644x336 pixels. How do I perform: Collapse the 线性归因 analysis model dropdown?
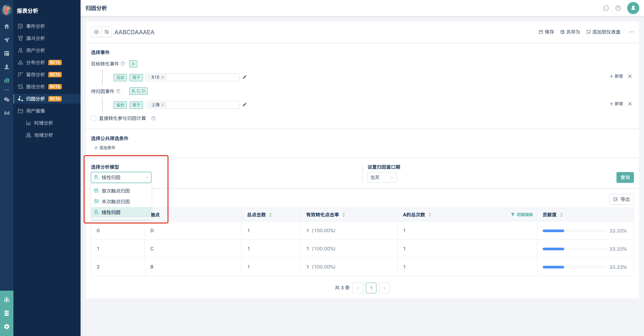click(121, 177)
